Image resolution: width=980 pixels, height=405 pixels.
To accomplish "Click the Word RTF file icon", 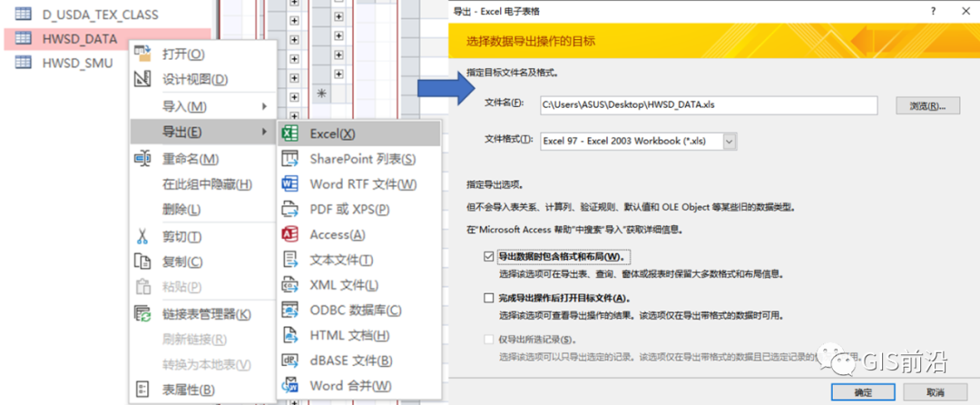I will click(x=290, y=183).
